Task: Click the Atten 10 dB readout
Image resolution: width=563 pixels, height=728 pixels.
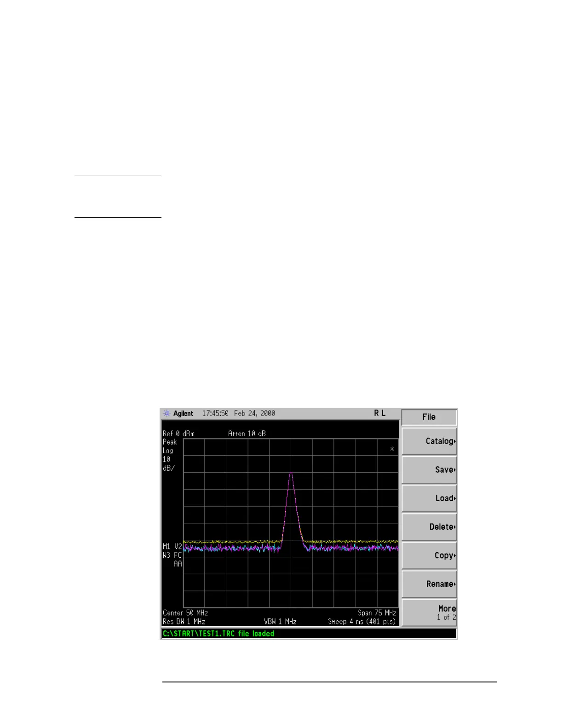Action: pyautogui.click(x=247, y=433)
